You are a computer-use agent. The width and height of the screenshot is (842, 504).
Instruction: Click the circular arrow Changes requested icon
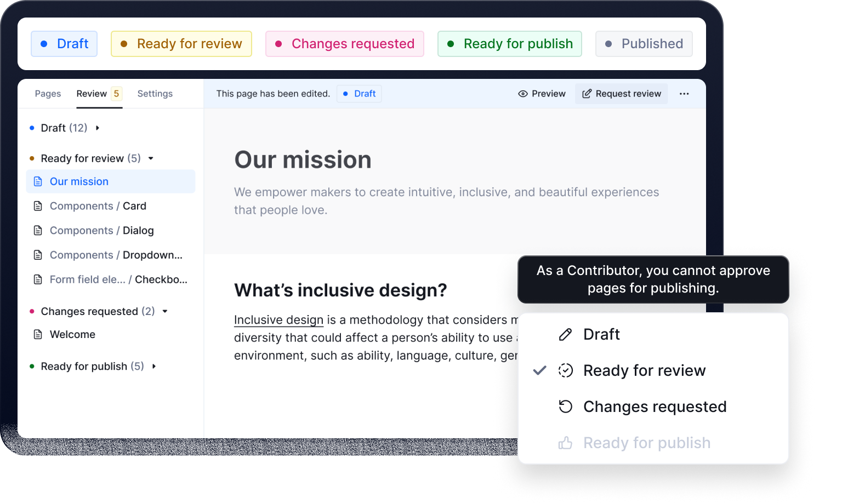565,406
